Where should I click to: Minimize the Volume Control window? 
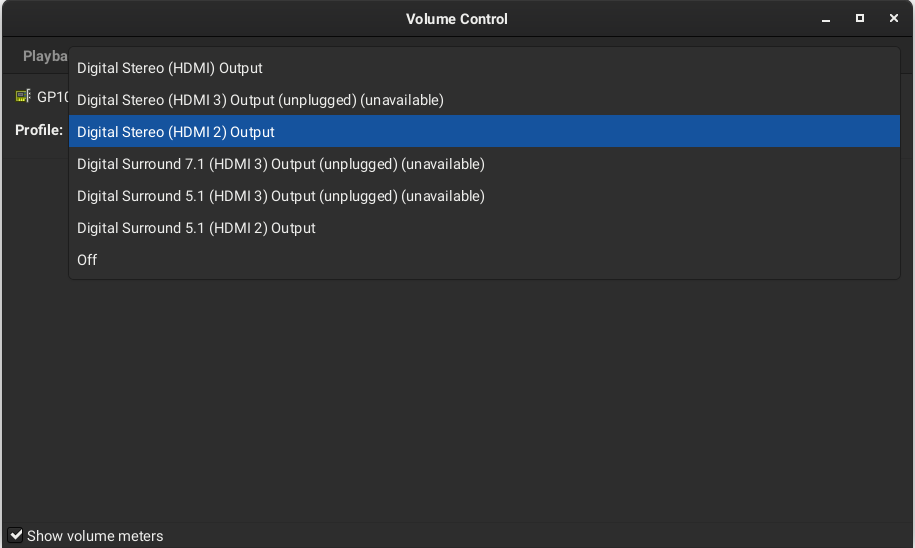(x=826, y=19)
